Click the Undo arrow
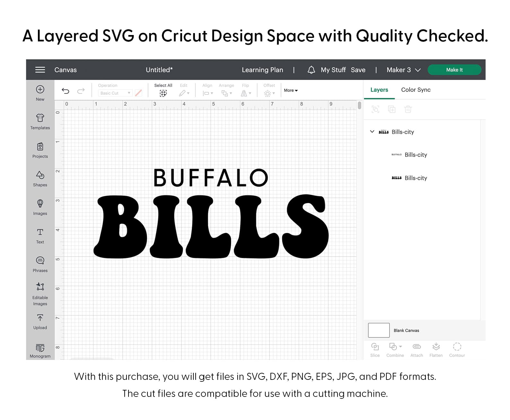Viewport: 510px width, 420px height. 66,91
